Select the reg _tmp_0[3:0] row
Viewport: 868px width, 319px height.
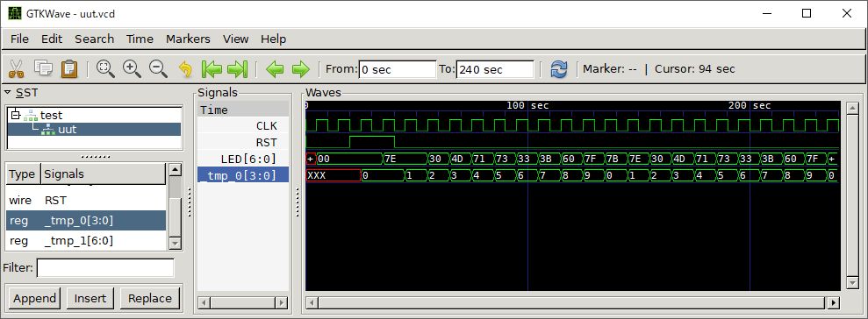pos(86,221)
